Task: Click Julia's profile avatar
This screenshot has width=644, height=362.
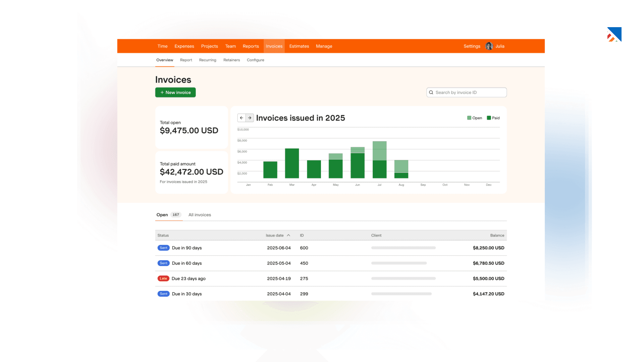Action: click(x=489, y=46)
